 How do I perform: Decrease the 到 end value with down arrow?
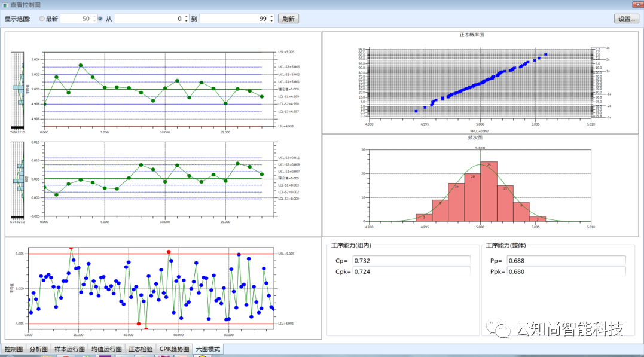(x=271, y=21)
